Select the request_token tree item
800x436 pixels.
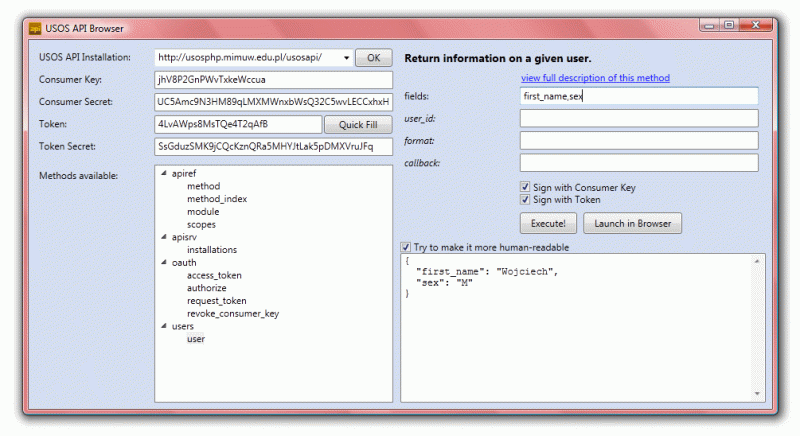tap(217, 301)
